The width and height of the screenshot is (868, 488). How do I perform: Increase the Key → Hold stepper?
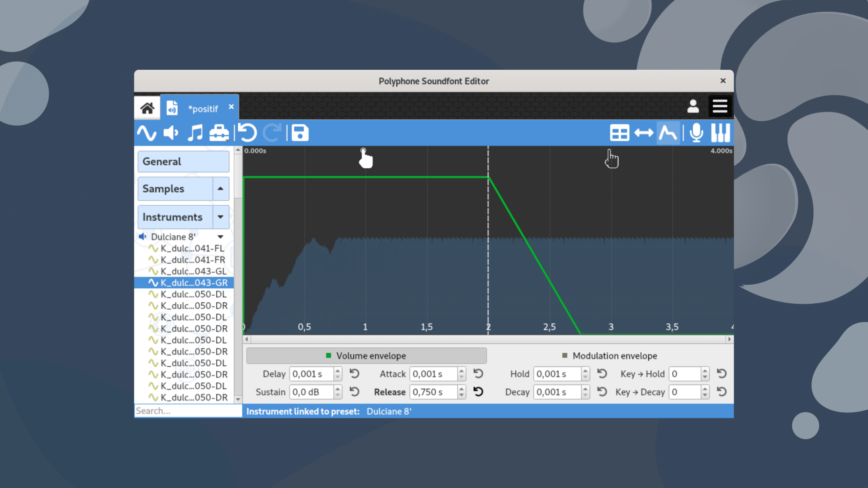(x=705, y=371)
